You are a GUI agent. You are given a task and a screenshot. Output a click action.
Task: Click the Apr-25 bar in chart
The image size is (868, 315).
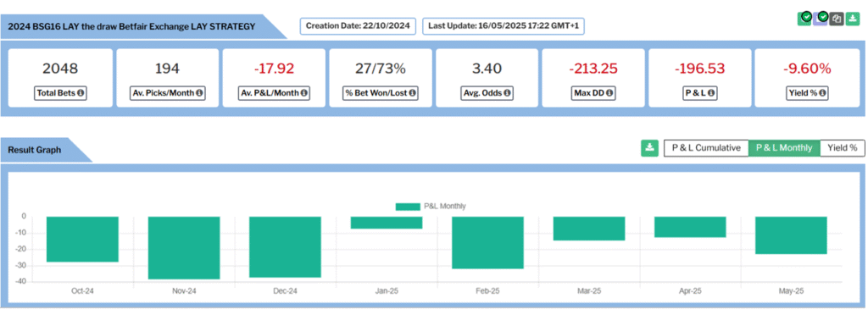[x=690, y=227]
